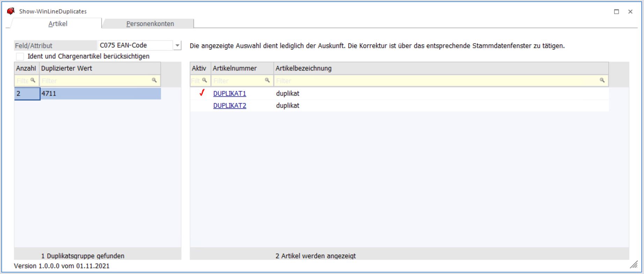Open the Feld/Attribut dropdown arrow

pyautogui.click(x=178, y=45)
